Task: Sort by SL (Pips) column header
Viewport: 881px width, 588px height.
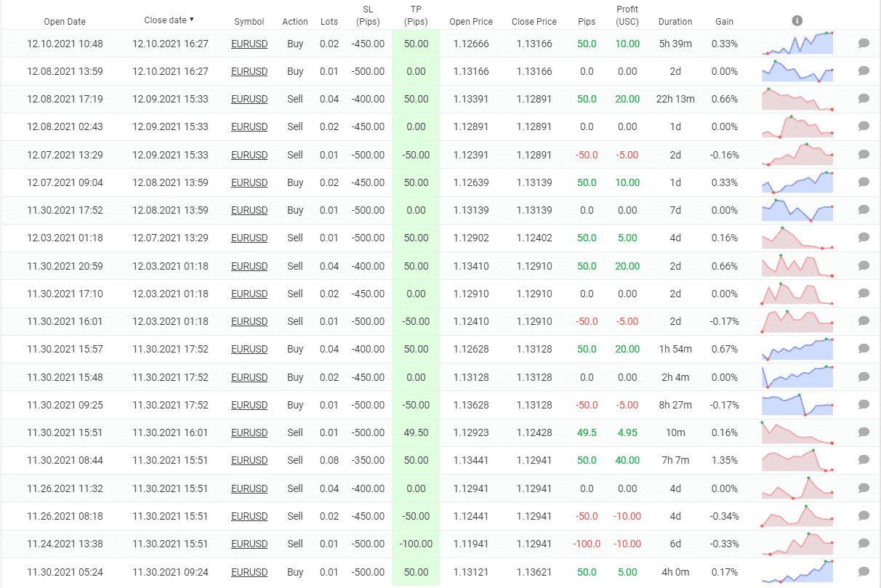Action: [368, 15]
